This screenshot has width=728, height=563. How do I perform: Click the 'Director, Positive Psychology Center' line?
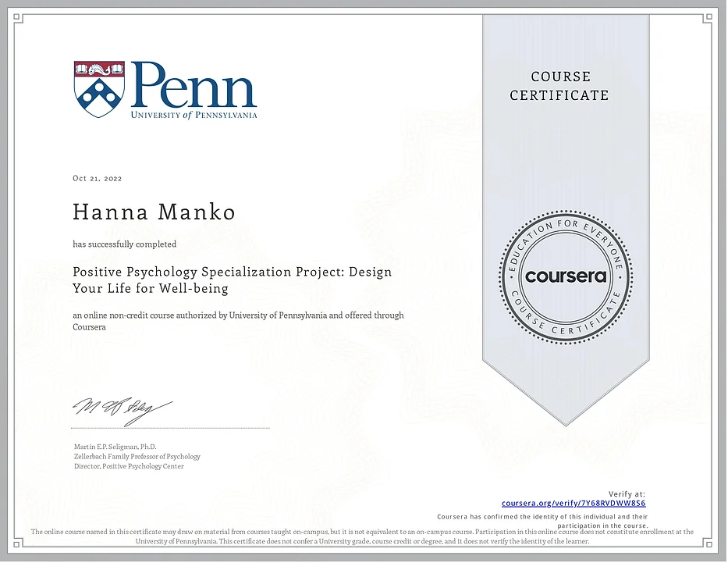pos(129,466)
